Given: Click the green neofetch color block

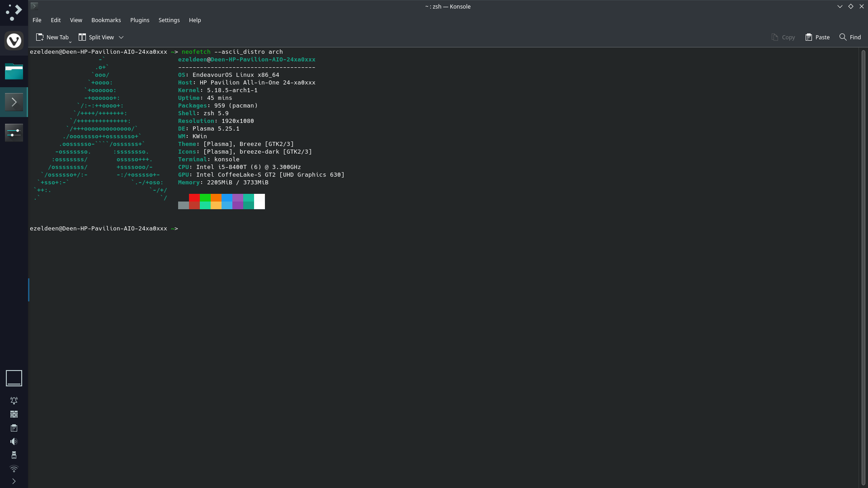Looking at the screenshot, I should [205, 197].
